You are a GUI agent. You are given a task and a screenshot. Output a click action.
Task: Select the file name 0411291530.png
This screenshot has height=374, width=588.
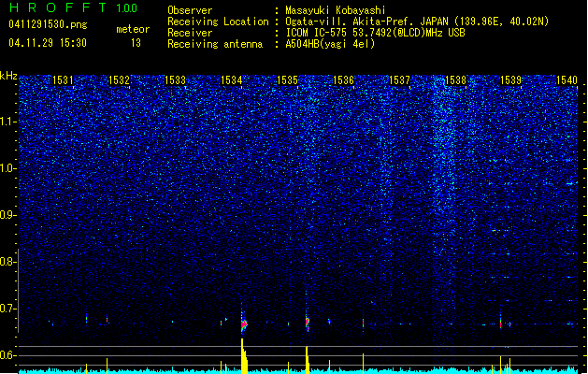(x=48, y=24)
